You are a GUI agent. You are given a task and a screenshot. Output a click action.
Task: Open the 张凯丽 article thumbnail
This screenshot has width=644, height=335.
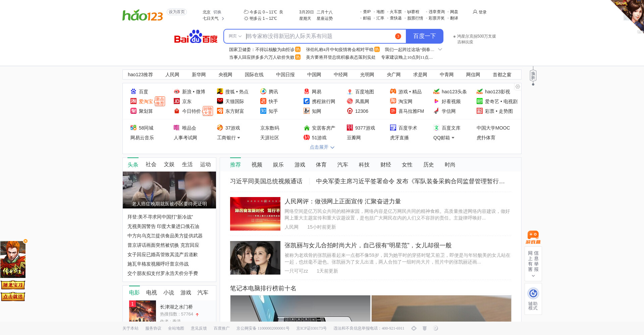(255, 258)
